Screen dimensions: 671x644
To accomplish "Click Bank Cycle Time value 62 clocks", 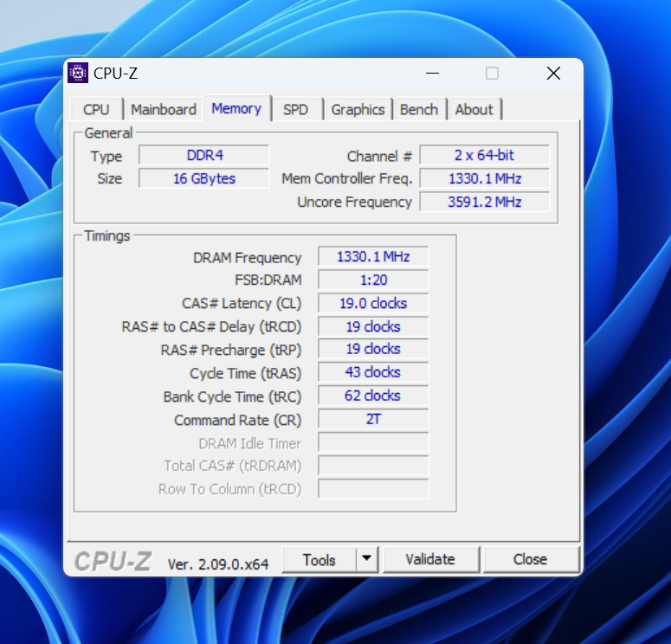I will pyautogui.click(x=373, y=396).
